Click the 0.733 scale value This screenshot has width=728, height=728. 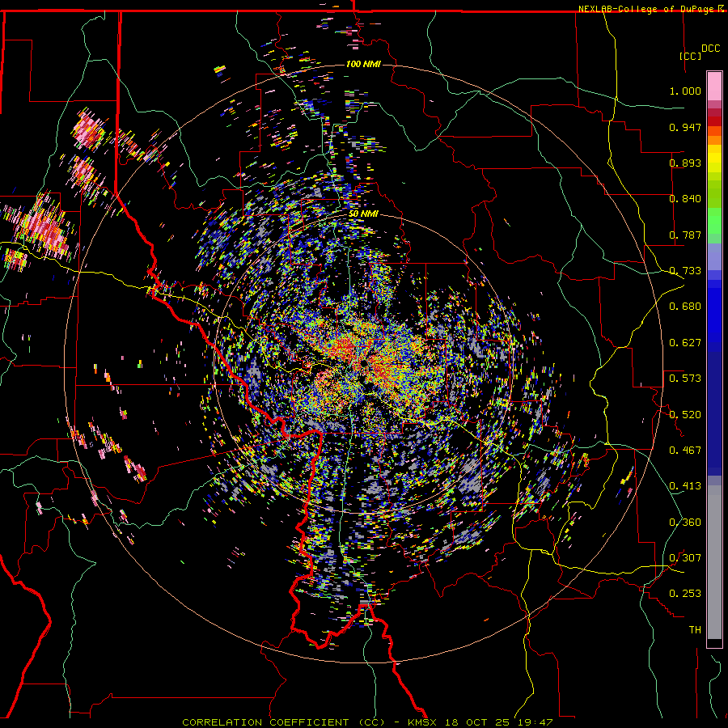(685, 271)
